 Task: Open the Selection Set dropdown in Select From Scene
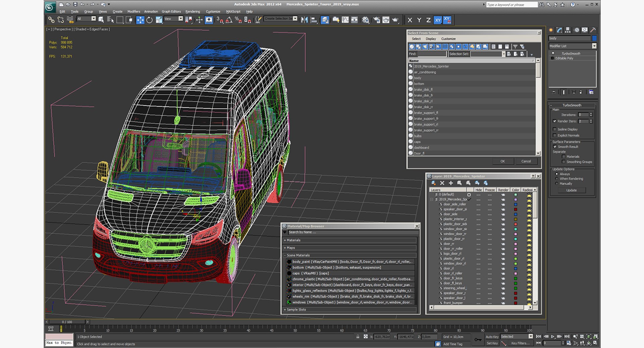coord(503,54)
